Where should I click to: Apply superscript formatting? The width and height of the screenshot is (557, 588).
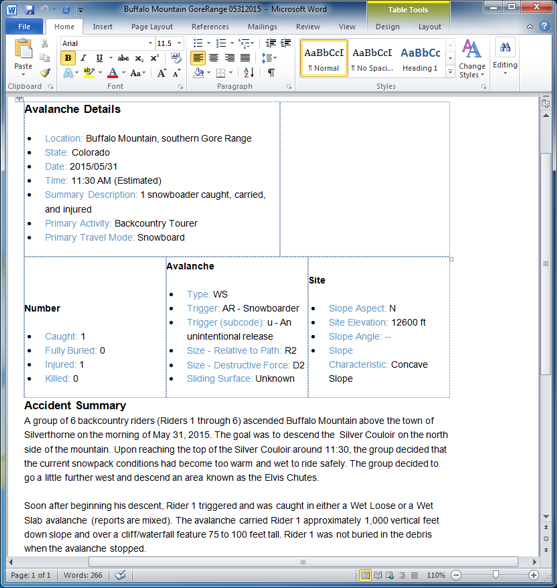coord(154,58)
